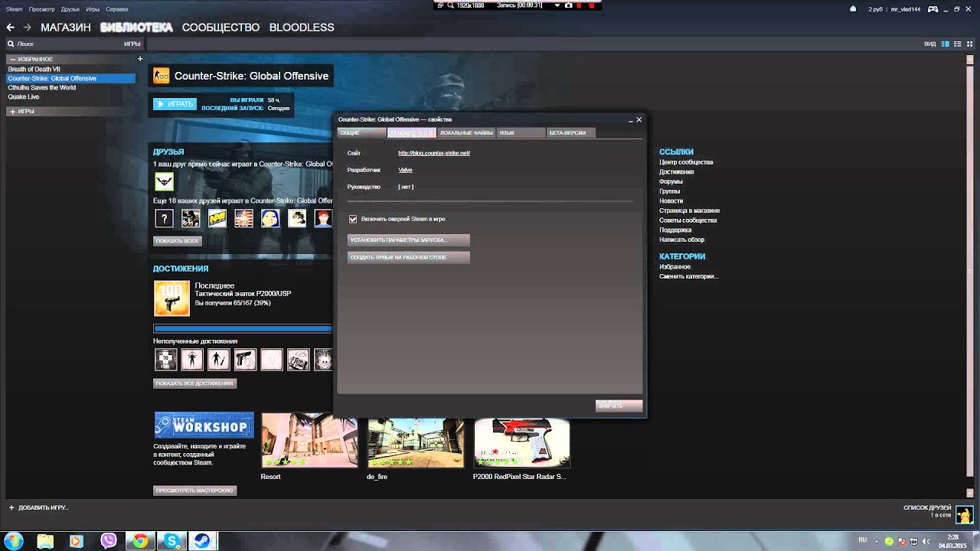Click ПРОСМОТРЕТЬ МАСТЕРСКУЮ button
Screen dimensions: 980x551
pos(195,491)
